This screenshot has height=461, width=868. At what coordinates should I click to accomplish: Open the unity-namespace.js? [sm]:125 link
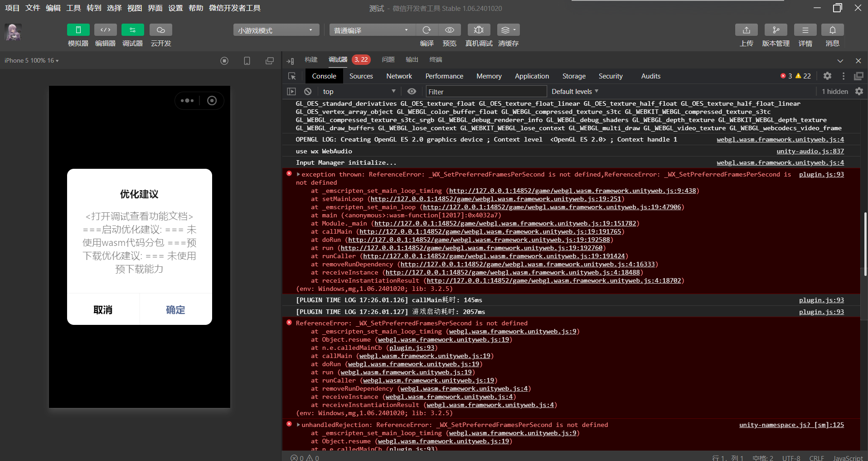point(791,425)
